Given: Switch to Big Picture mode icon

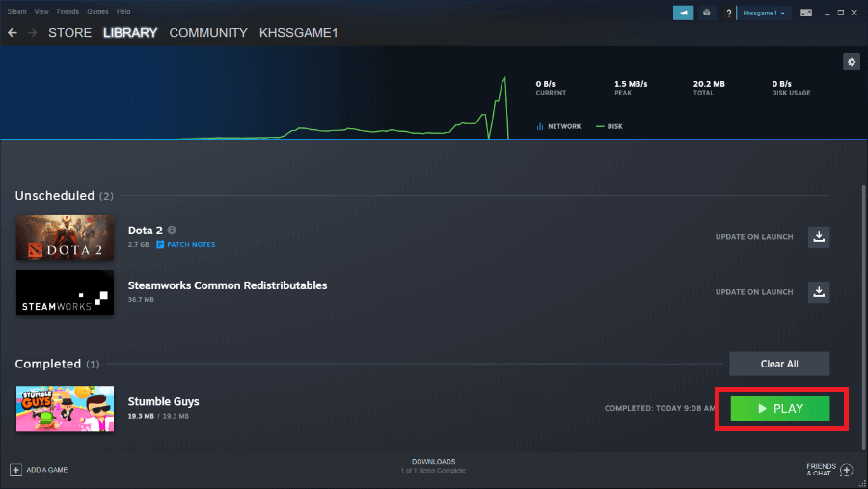Looking at the screenshot, I should pos(806,13).
